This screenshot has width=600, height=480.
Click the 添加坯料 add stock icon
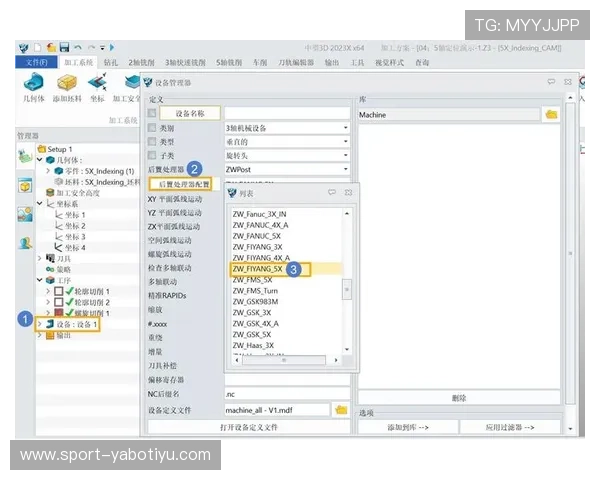[x=67, y=84]
